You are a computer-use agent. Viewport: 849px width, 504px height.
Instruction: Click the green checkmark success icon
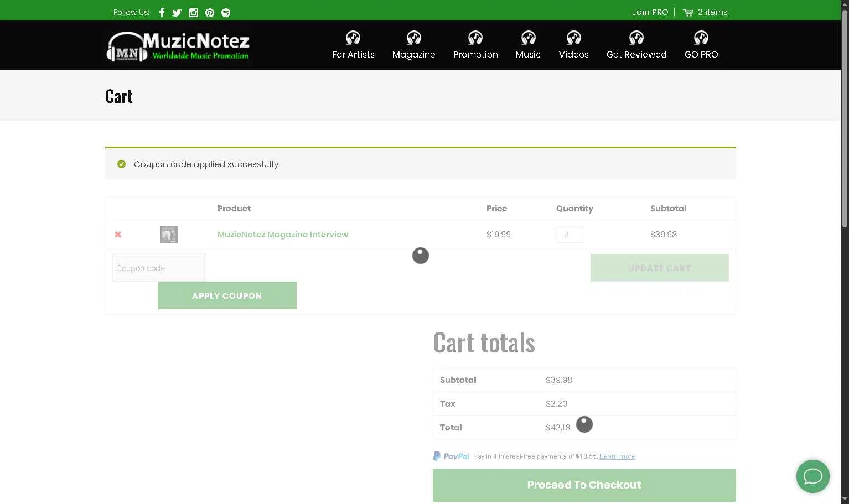click(122, 164)
